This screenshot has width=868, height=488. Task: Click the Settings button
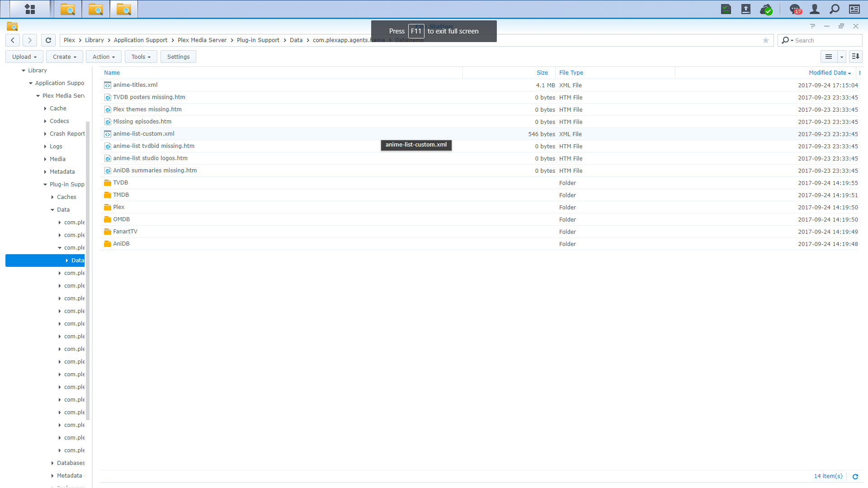click(x=178, y=56)
